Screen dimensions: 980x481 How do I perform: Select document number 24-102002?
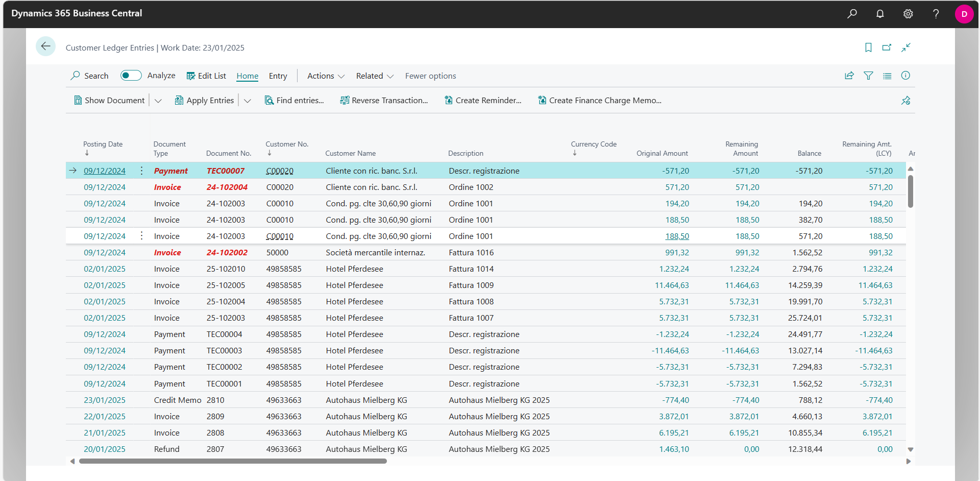click(x=227, y=252)
